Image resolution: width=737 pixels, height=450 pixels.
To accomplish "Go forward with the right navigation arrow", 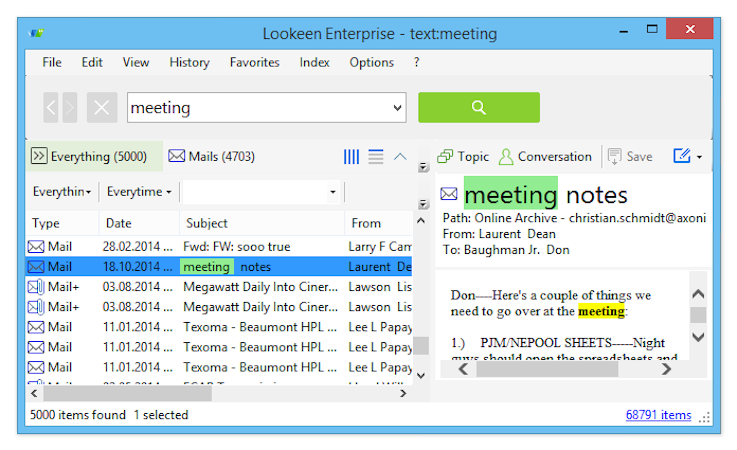I will pos(70,108).
